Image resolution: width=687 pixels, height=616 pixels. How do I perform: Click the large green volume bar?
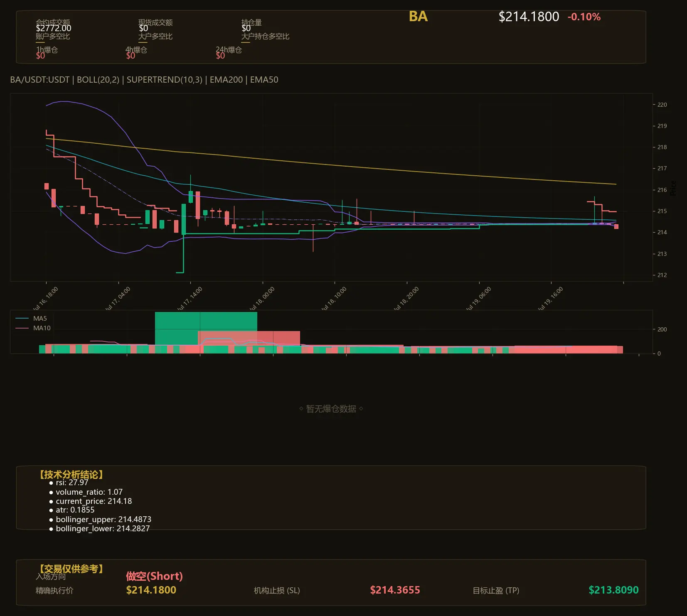pos(206,329)
